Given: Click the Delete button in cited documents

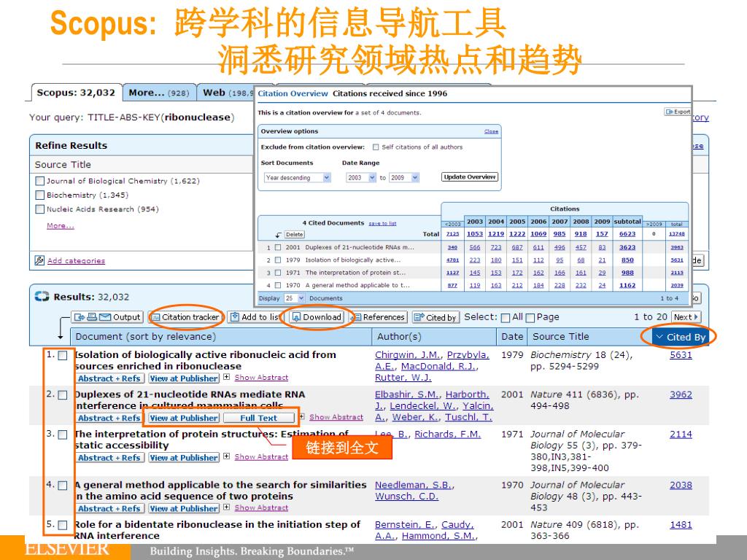Looking at the screenshot, I should pos(294,234).
